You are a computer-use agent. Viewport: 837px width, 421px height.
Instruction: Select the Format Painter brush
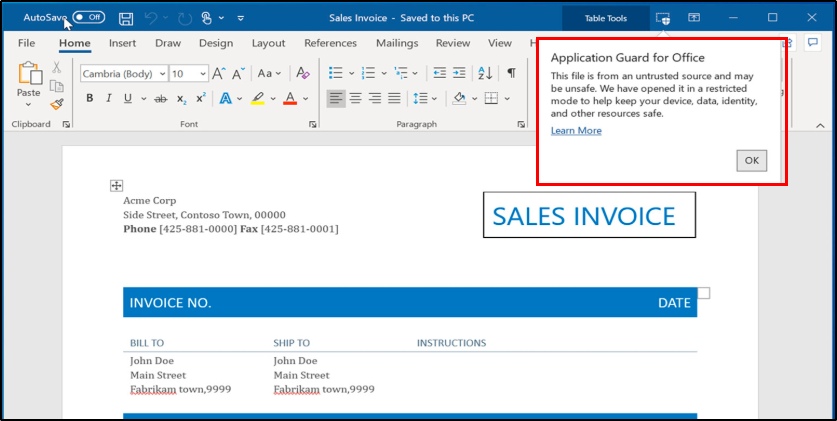click(x=57, y=105)
